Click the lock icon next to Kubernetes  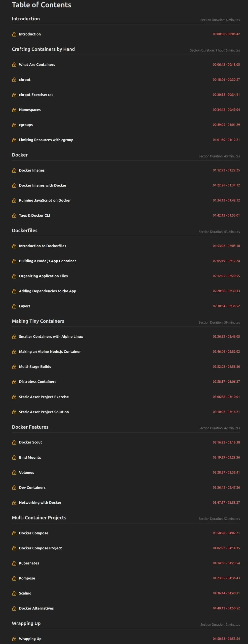tap(14, 563)
